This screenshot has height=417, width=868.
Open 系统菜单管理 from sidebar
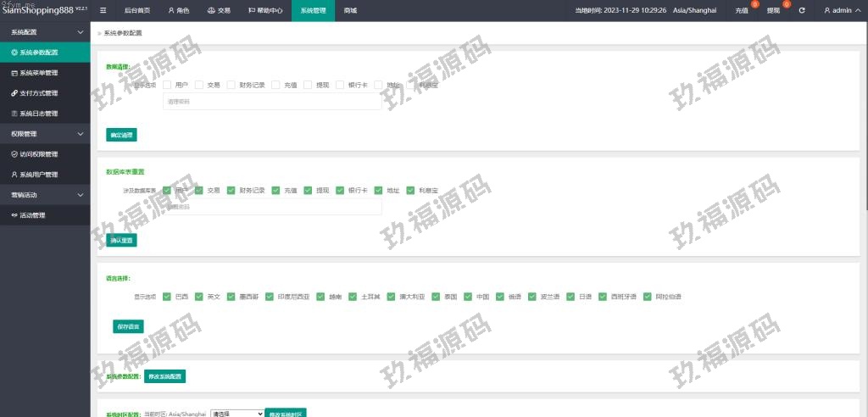tap(38, 73)
